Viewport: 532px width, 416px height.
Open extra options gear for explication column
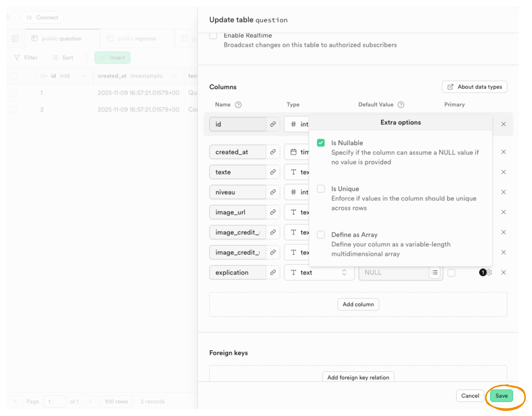pyautogui.click(x=489, y=272)
